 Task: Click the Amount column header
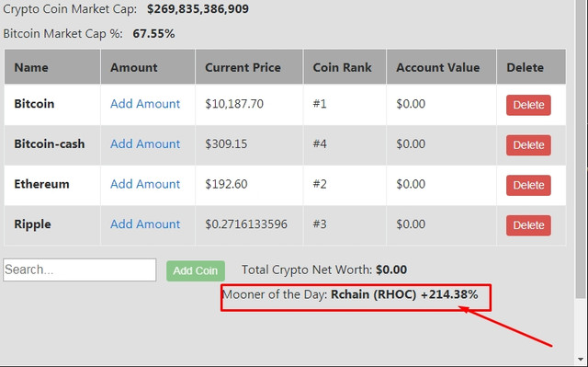148,67
